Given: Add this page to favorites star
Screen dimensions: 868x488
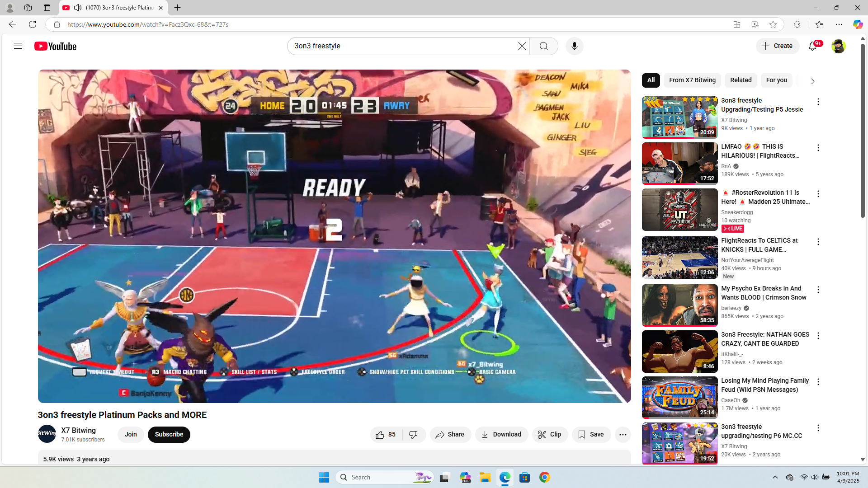Looking at the screenshot, I should coord(773,24).
